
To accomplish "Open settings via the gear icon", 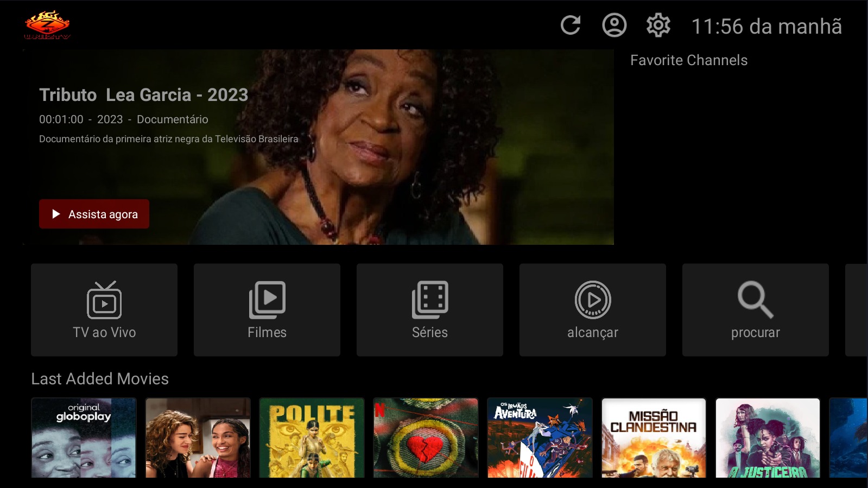I will [658, 26].
